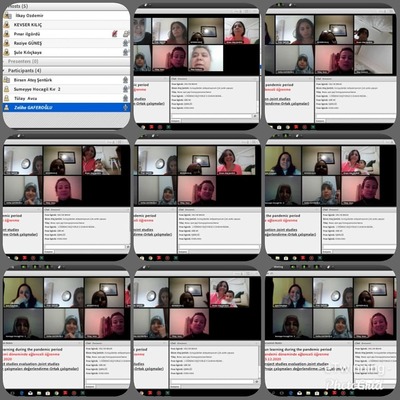The image size is (400, 400).
Task: Click the microphone icon on Birsen Ateş Şentürk's row
Action: click(125, 80)
